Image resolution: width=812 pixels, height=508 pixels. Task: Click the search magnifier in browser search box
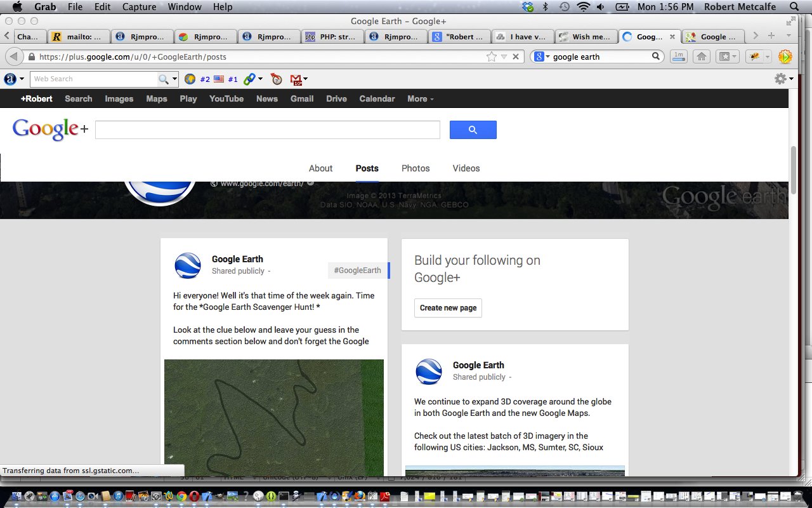click(656, 57)
